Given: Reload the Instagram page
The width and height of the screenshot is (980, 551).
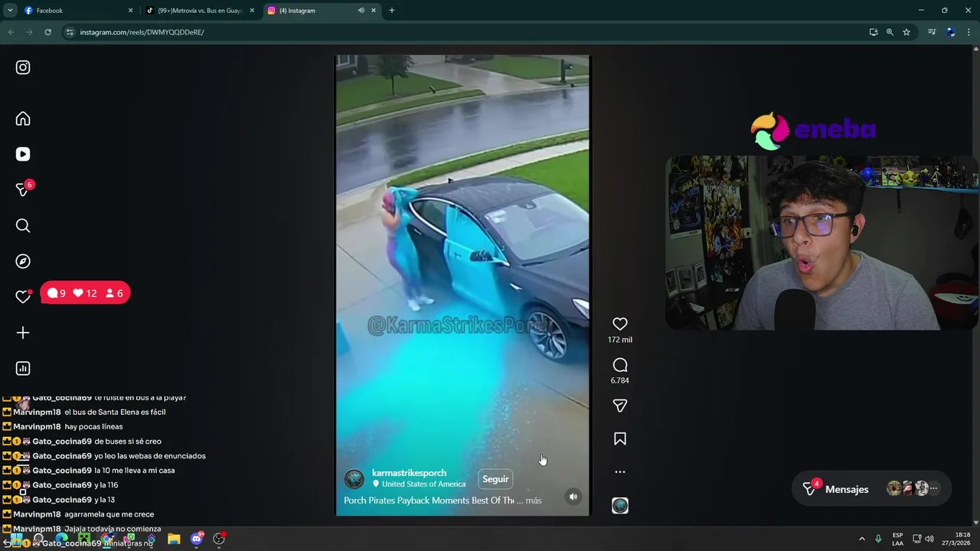Looking at the screenshot, I should [x=47, y=32].
